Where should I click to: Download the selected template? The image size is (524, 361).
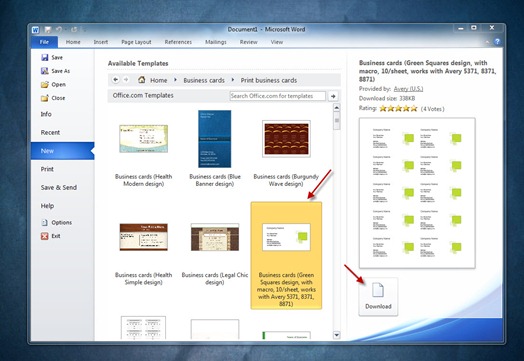(378, 297)
